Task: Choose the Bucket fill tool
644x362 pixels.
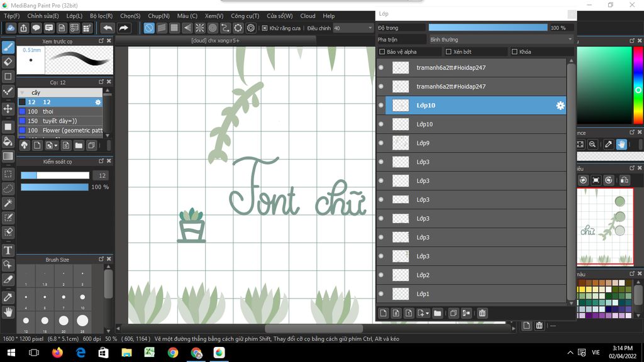Action: click(8, 141)
